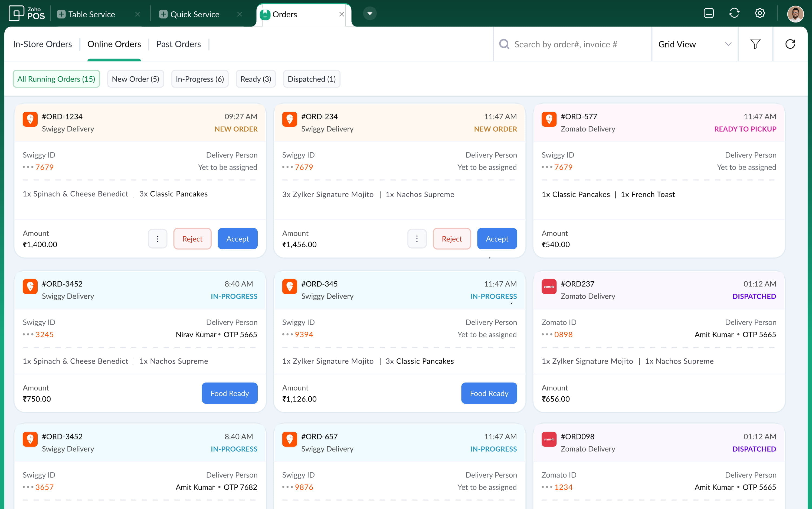Filter by In-Progress (6)
Viewport: 812px width, 509px height.
[x=199, y=79]
